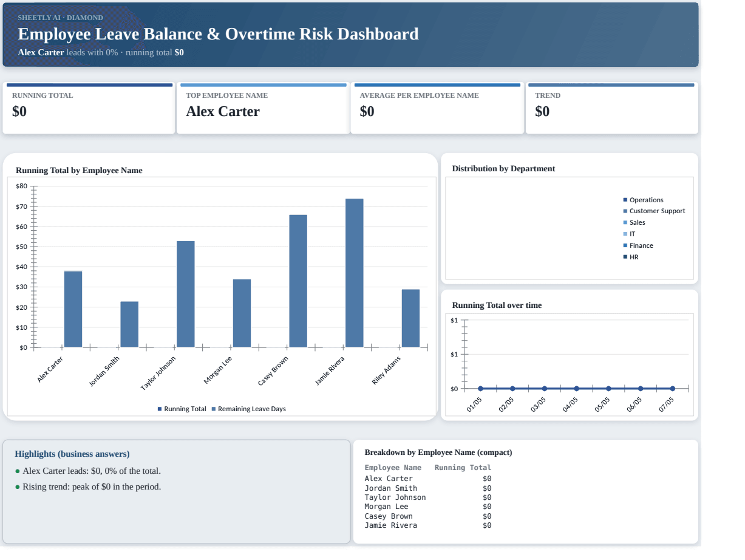Image resolution: width=745 pixels, height=560 pixels.
Task: Click the Casey Brown x-axis label
Action: pyautogui.click(x=273, y=370)
